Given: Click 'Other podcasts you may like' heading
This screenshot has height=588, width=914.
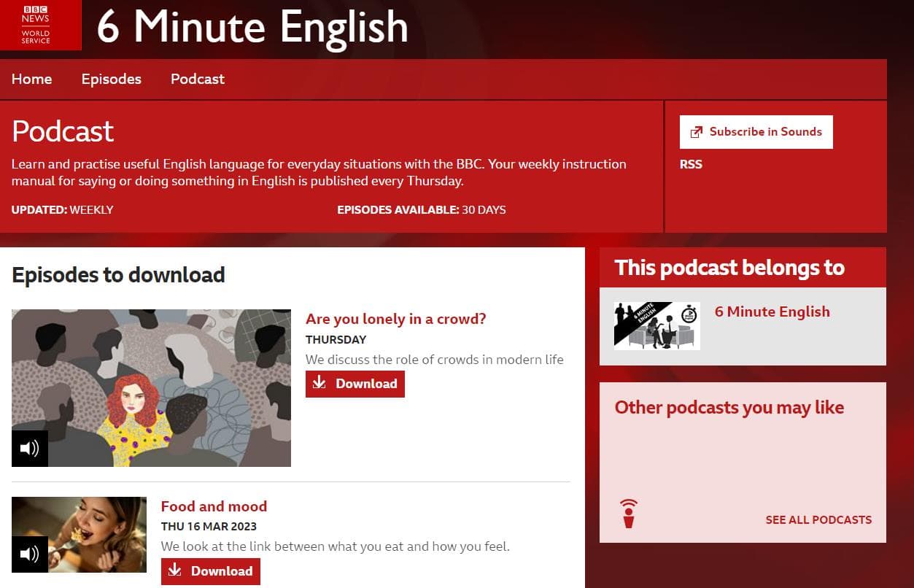Looking at the screenshot, I should click(x=729, y=408).
